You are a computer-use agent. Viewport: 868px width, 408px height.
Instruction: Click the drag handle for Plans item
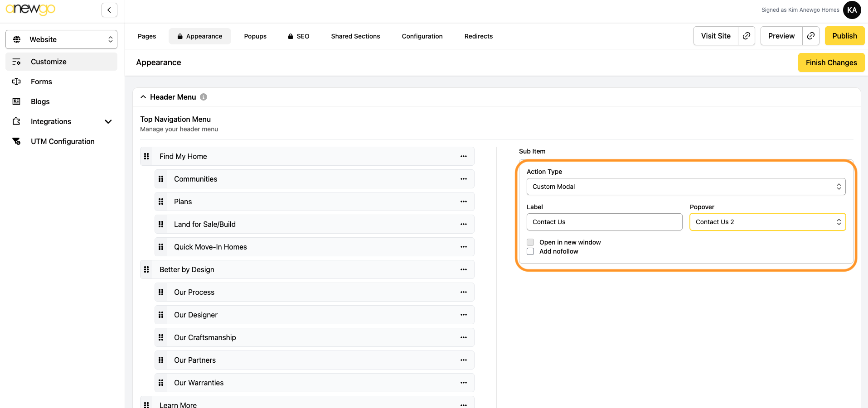point(161,202)
